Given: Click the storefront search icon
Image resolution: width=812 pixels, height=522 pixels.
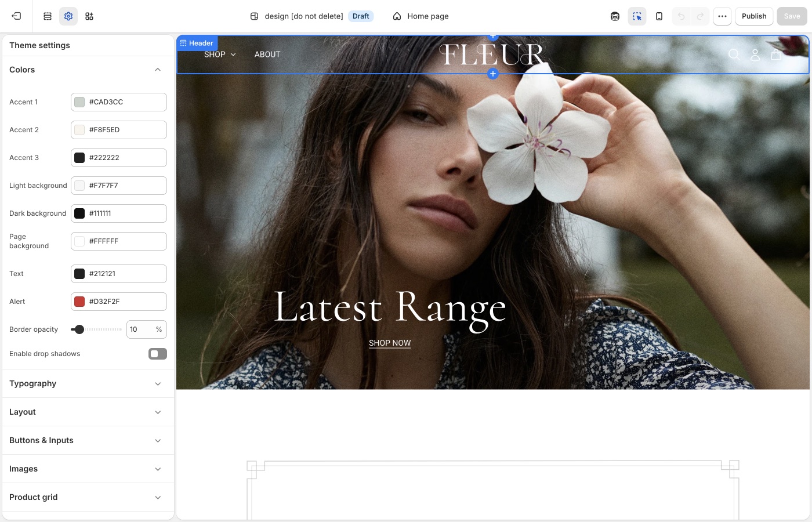Looking at the screenshot, I should pos(734,55).
